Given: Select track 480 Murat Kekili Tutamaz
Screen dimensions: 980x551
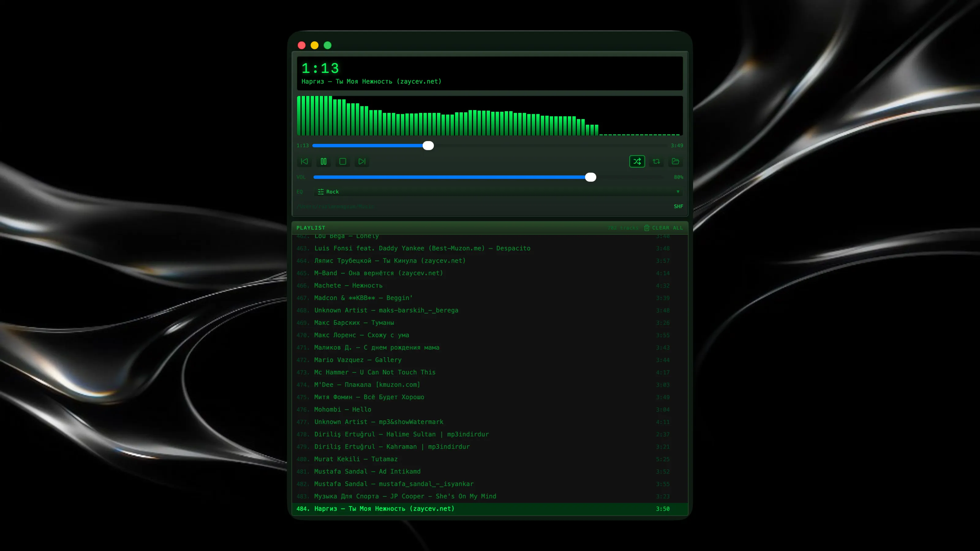Looking at the screenshot, I should point(490,459).
